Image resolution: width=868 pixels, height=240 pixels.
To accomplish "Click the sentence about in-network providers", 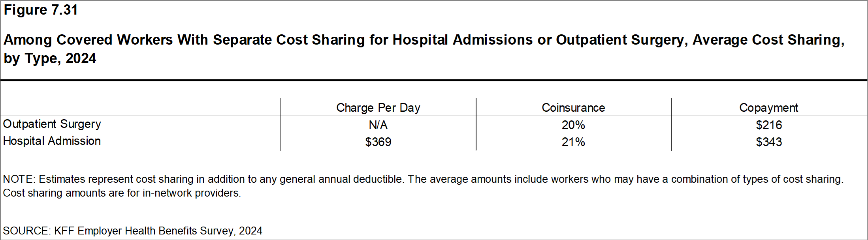I will coord(122,193).
